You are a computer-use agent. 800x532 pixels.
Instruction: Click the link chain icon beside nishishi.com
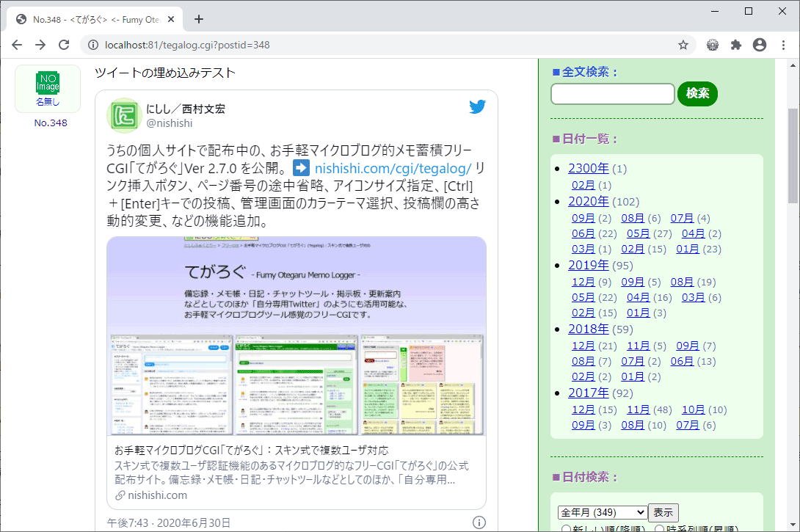120,495
